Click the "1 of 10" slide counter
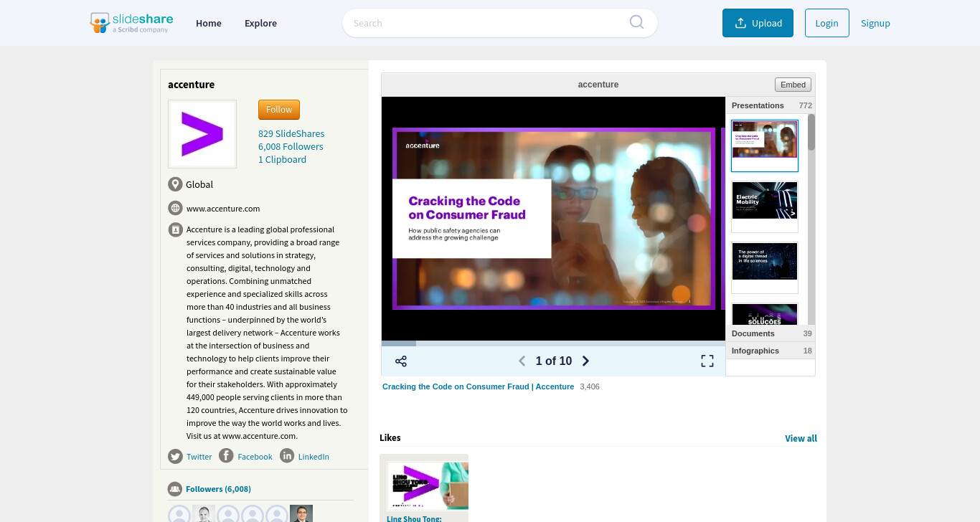980x522 pixels. 554,361
